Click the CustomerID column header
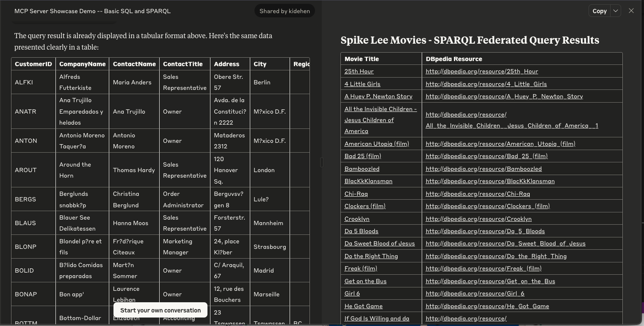 [33, 64]
